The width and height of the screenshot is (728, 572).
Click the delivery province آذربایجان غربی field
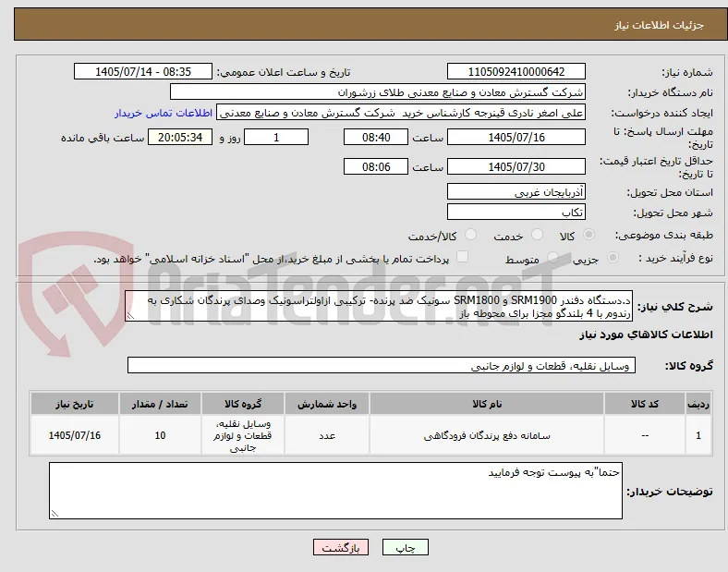point(516,192)
